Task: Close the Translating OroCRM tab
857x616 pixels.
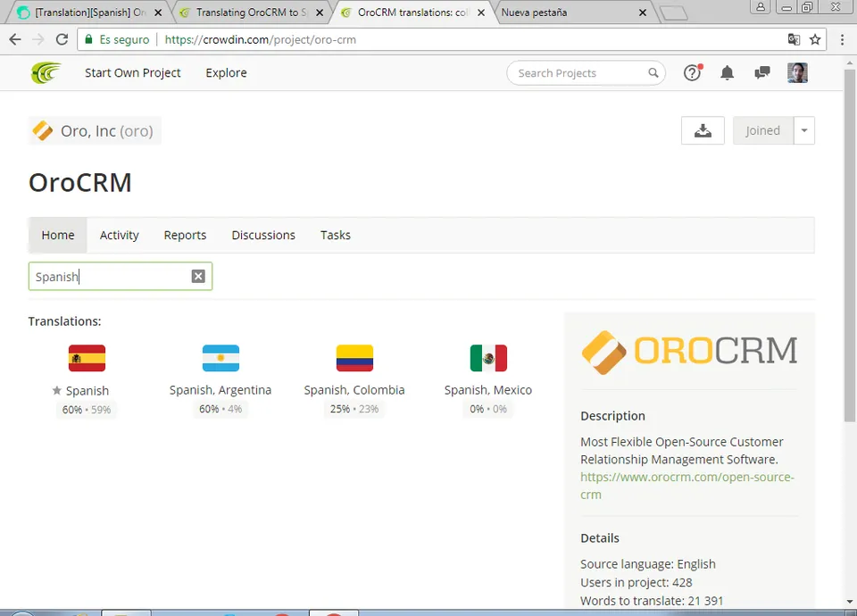Action: click(320, 12)
